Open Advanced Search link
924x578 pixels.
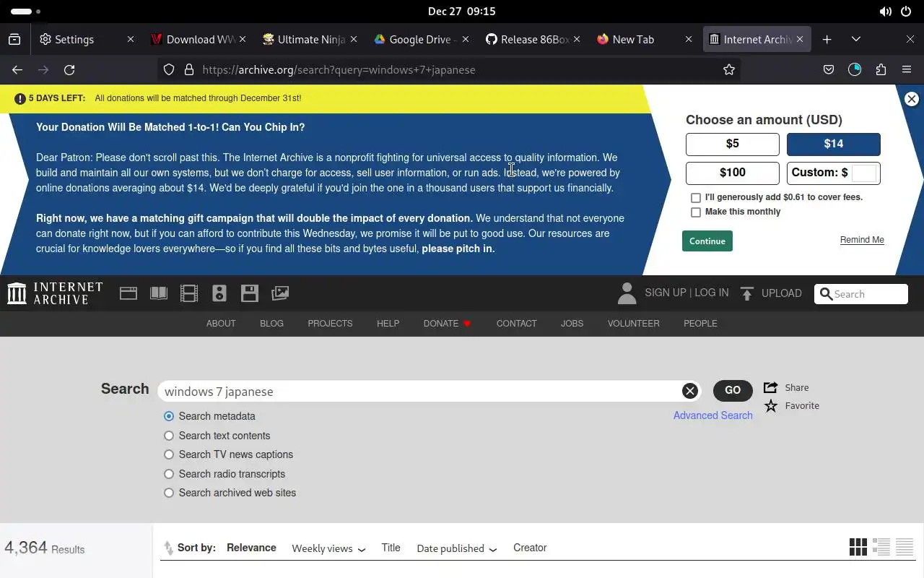click(x=713, y=415)
